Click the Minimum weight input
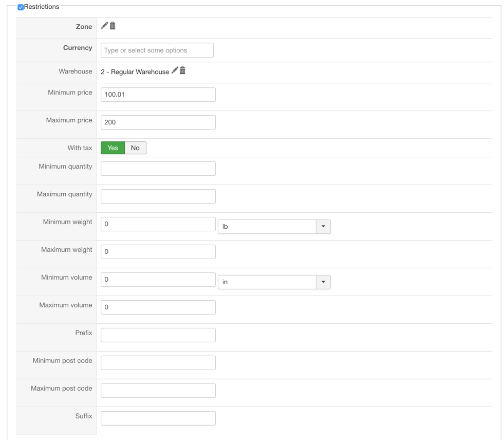Image resolution: width=504 pixels, height=440 pixels. coord(158,224)
